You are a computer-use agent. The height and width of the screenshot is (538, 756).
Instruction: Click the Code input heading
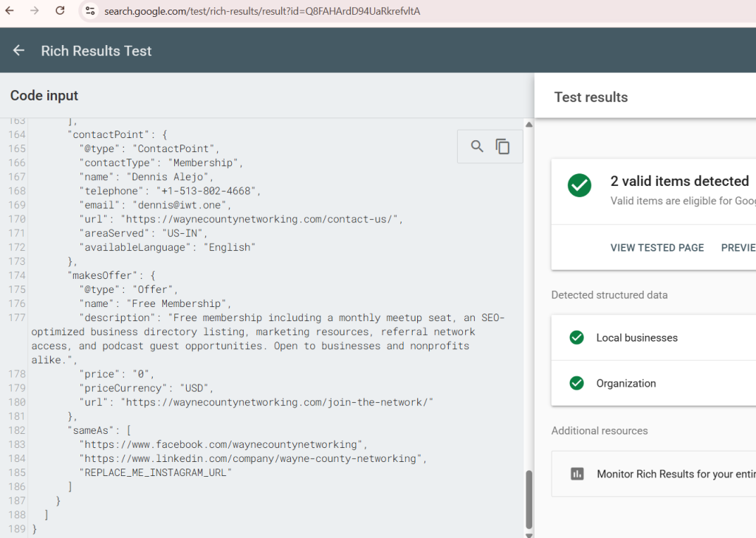(44, 95)
